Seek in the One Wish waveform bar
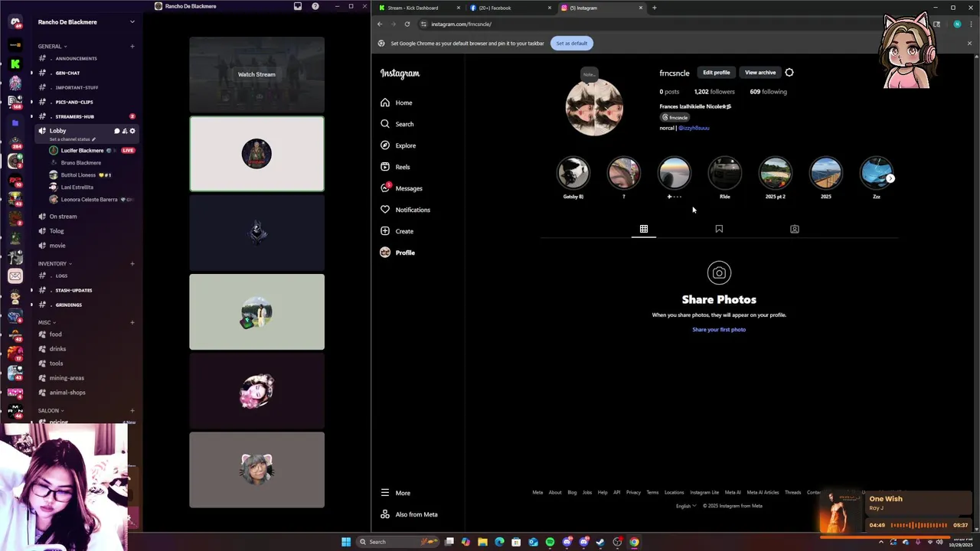The height and width of the screenshot is (551, 980). pyautogui.click(x=919, y=525)
